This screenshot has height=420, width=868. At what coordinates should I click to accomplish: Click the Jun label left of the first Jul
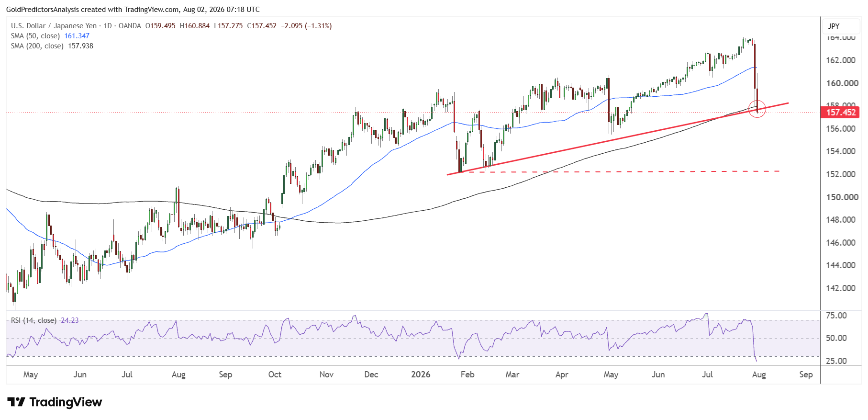(80, 375)
